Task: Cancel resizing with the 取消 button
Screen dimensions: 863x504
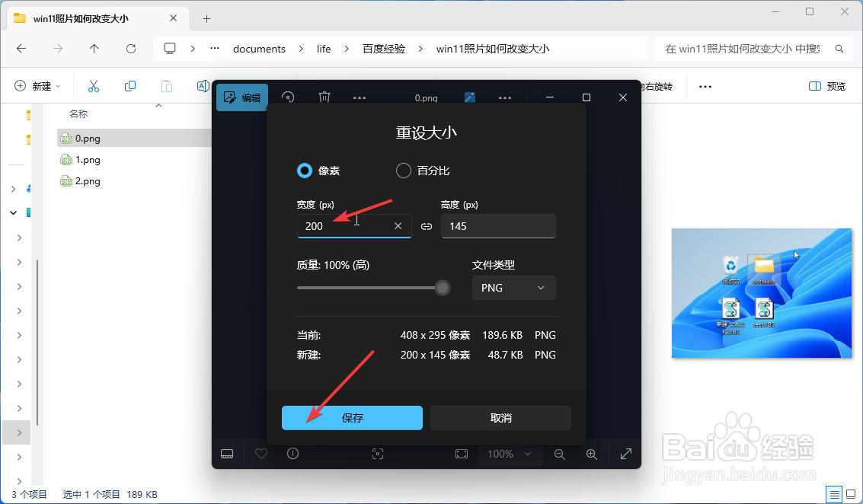Action: tap(500, 417)
